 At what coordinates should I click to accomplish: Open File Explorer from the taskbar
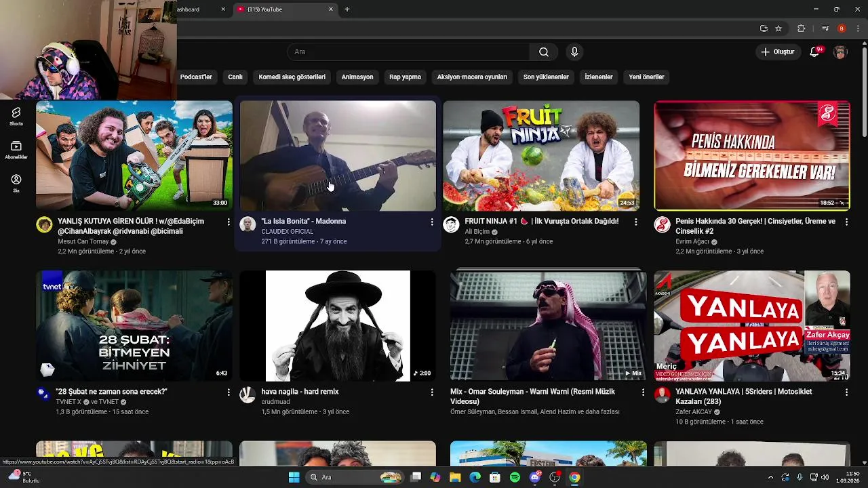pyautogui.click(x=455, y=477)
